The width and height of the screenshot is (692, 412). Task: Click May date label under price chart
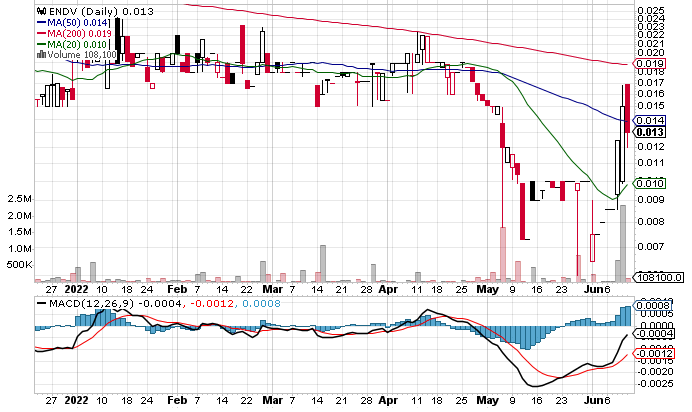point(488,289)
